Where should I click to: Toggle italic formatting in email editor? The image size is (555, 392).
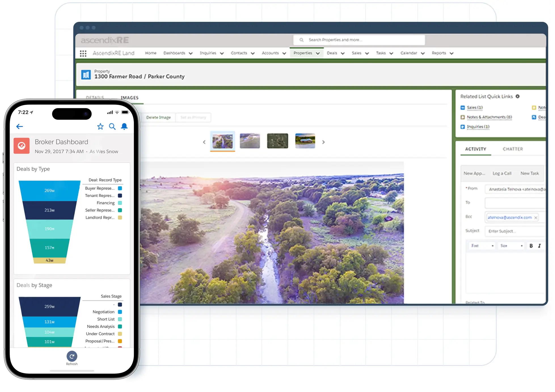coord(539,246)
